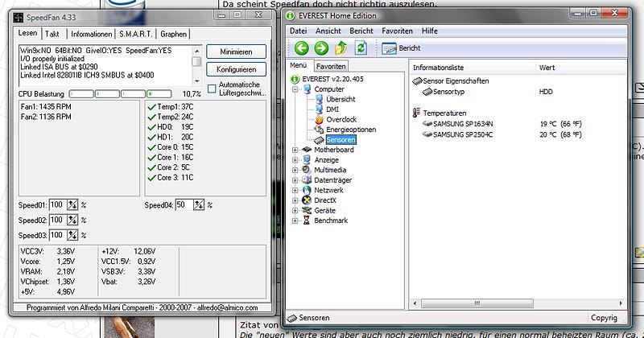644x338 pixels.
Task: Click the DirectX tree icon
Action: pos(307,200)
